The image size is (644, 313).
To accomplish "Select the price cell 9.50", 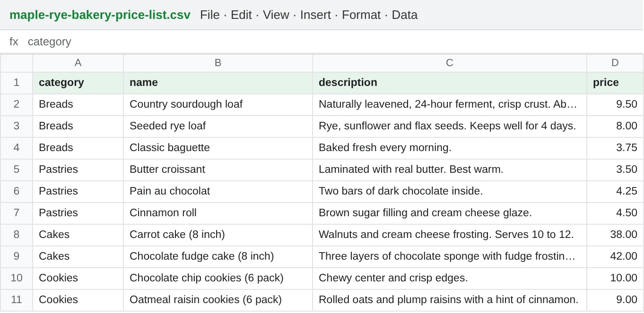I will pos(615,104).
